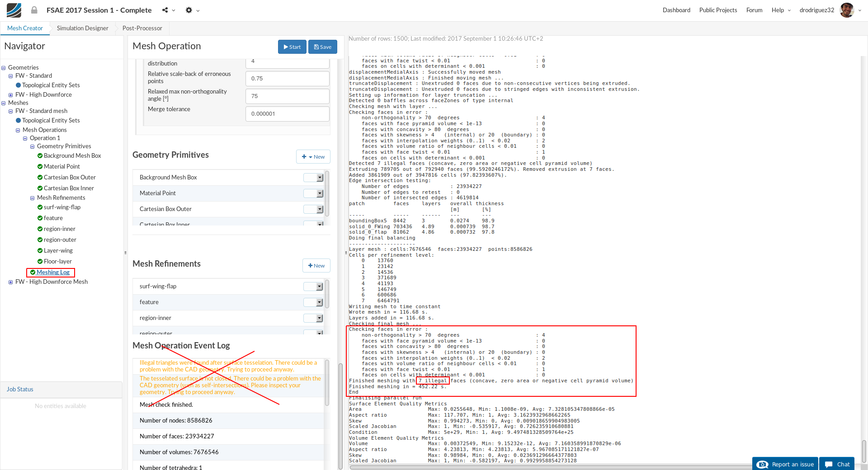Open dropdown on surf-wing-flap list row
Image resolution: width=868 pixels, height=470 pixels.
pos(320,287)
